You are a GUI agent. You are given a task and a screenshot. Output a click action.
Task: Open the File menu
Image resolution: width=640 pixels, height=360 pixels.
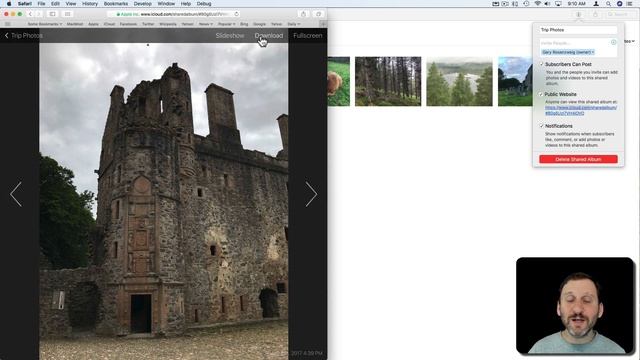41,4
